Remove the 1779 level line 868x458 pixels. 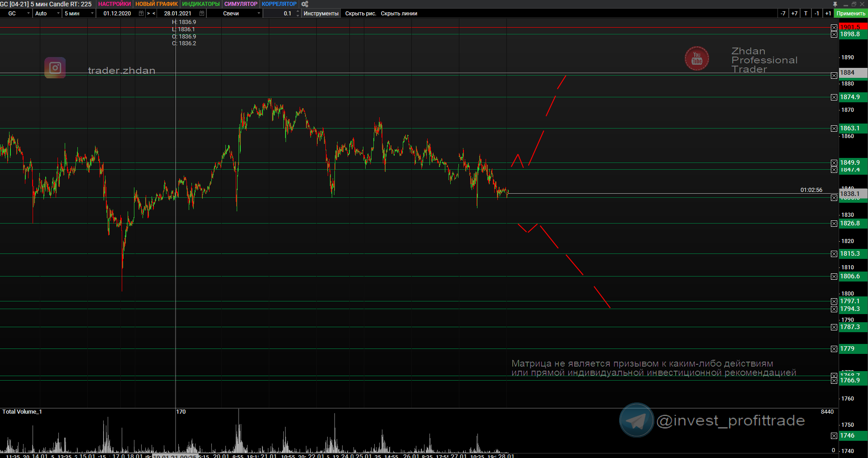pyautogui.click(x=834, y=349)
